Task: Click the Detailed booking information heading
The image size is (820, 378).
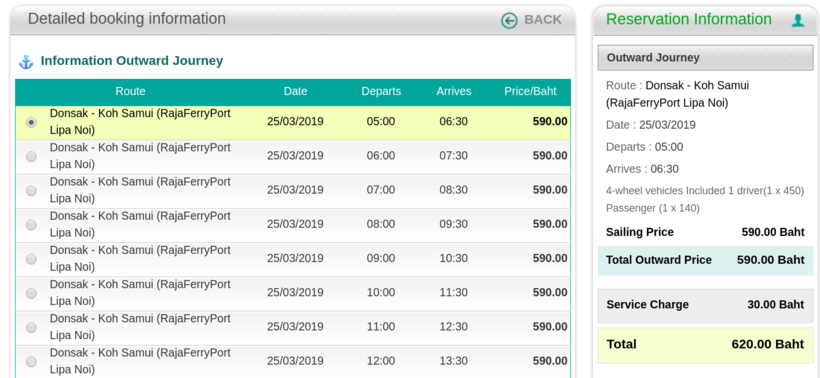Action: pos(127,19)
